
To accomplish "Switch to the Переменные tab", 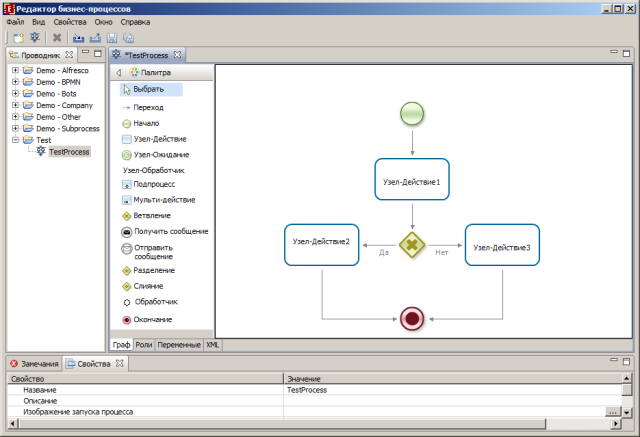I will [x=178, y=344].
